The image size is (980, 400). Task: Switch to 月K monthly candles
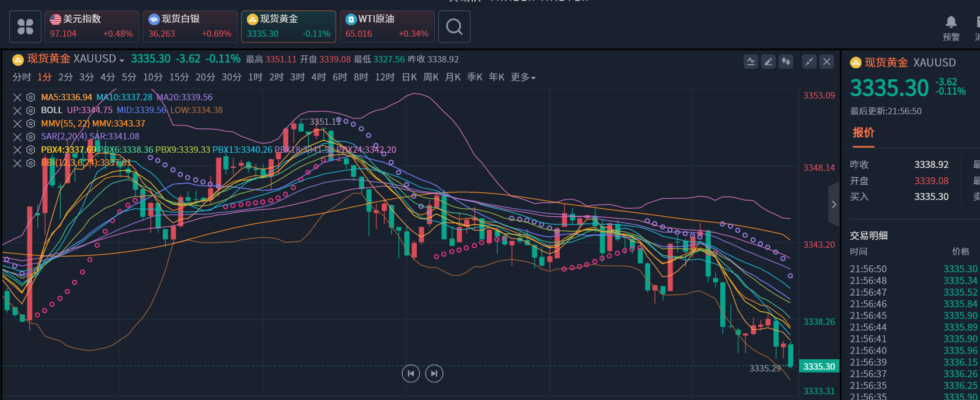pos(453,77)
